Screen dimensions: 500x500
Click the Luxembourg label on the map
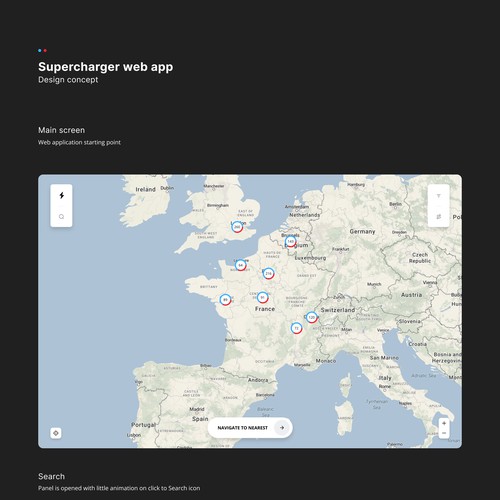310,258
